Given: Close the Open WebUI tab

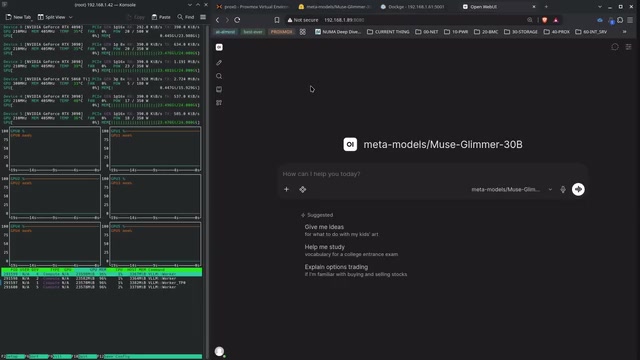Looking at the screenshot, I should (533, 7).
